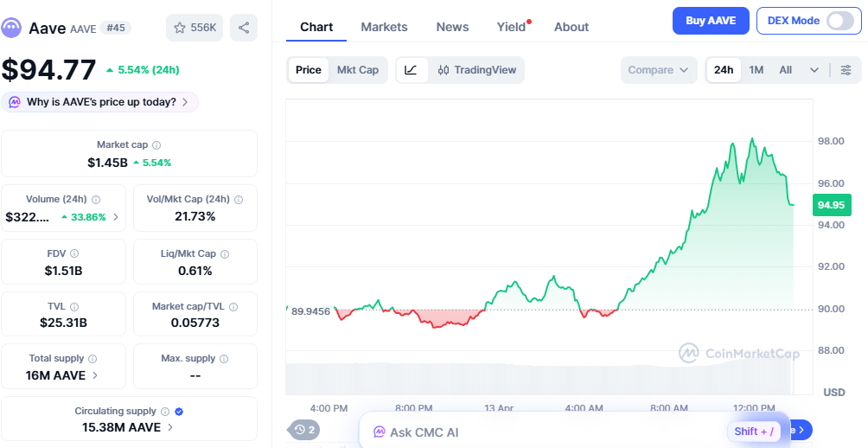
Task: Click the 0.61% Liq/Mkt Cap value
Action: 195,271
